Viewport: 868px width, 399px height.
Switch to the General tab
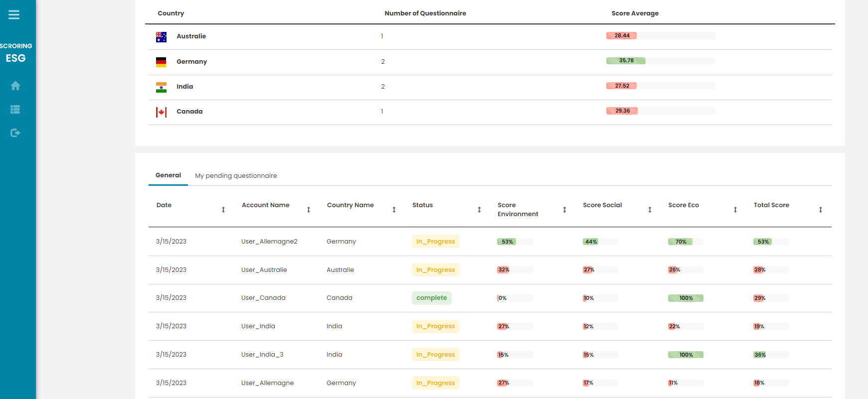(x=168, y=175)
